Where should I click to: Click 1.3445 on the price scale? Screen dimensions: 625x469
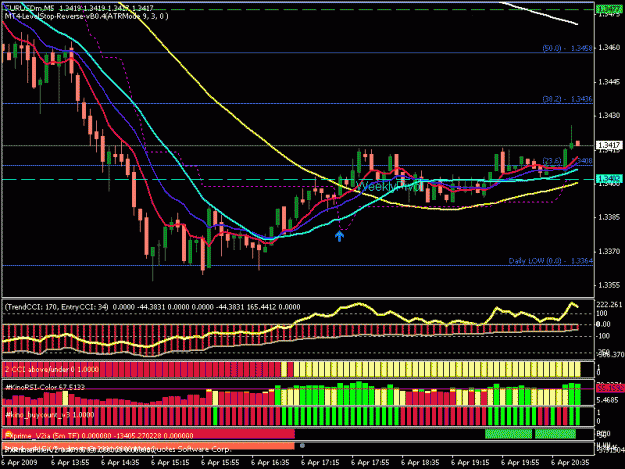(x=609, y=82)
